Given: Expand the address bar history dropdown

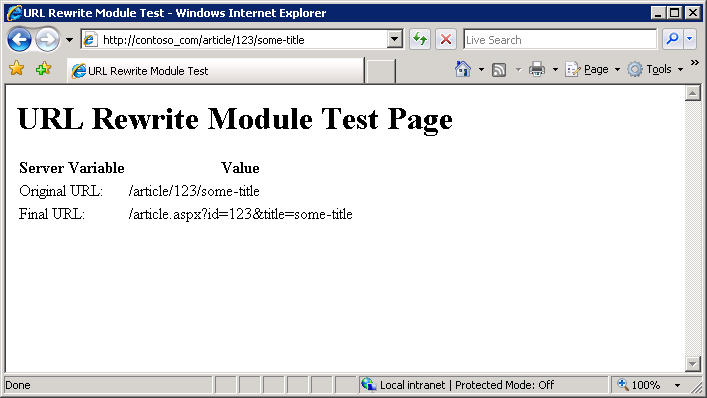Looking at the screenshot, I should pyautogui.click(x=395, y=40).
